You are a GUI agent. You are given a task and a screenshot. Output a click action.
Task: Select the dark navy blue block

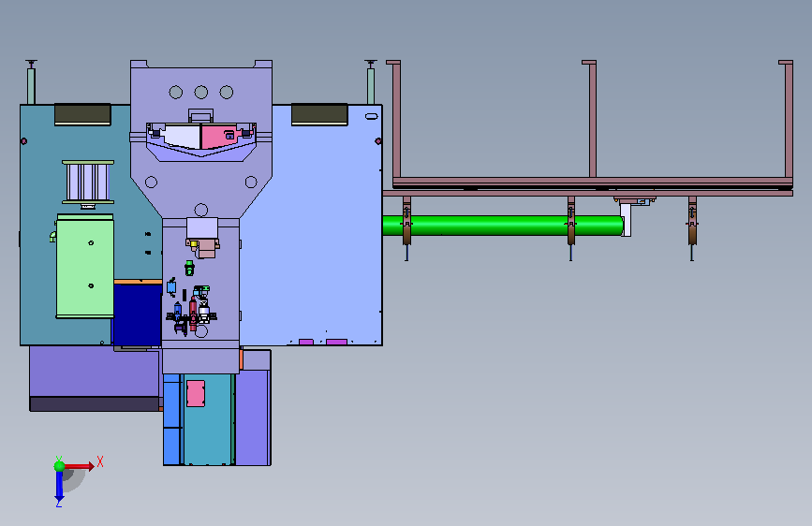tap(138, 314)
